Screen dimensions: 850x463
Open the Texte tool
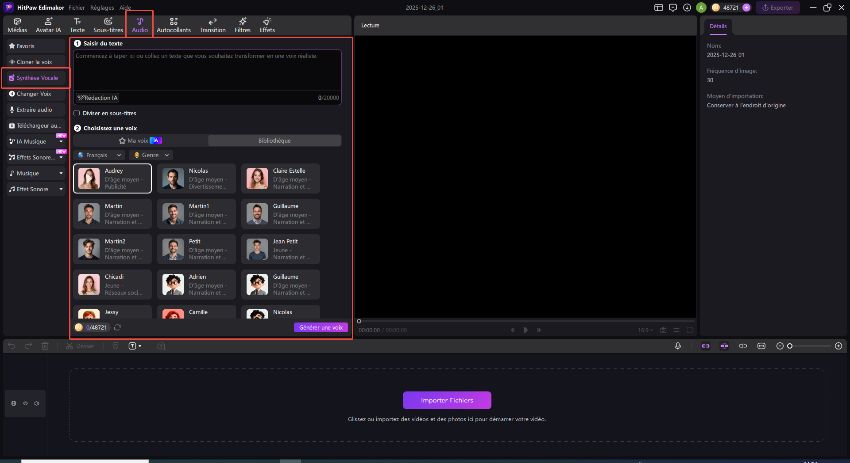[x=78, y=25]
